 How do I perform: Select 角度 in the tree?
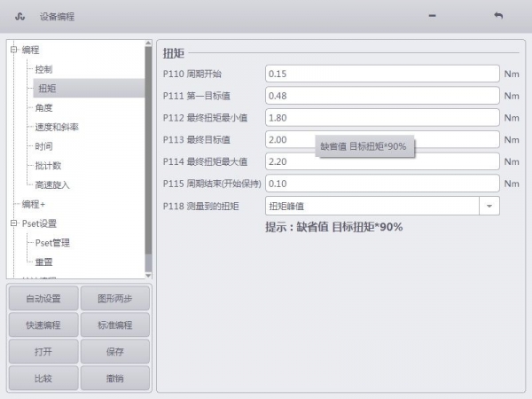click(44, 107)
